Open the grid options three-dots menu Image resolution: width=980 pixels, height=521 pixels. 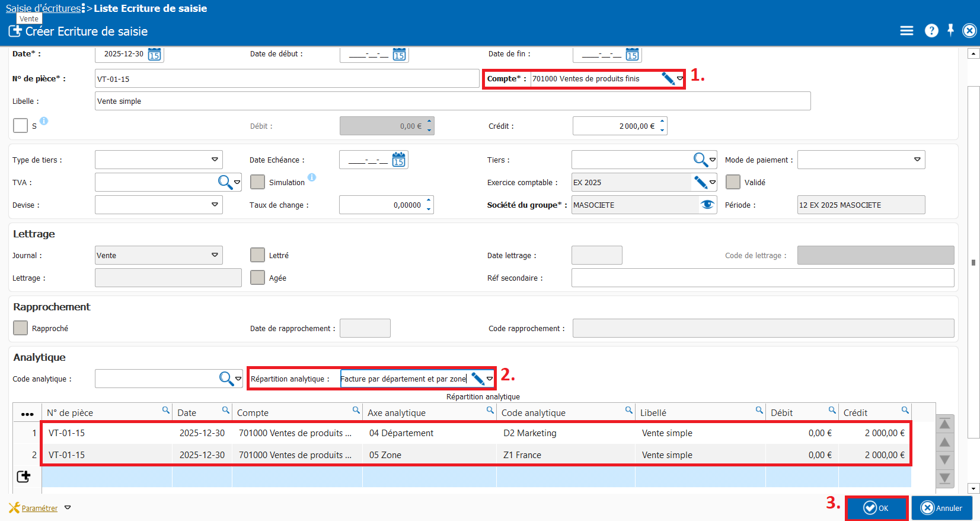point(27,414)
